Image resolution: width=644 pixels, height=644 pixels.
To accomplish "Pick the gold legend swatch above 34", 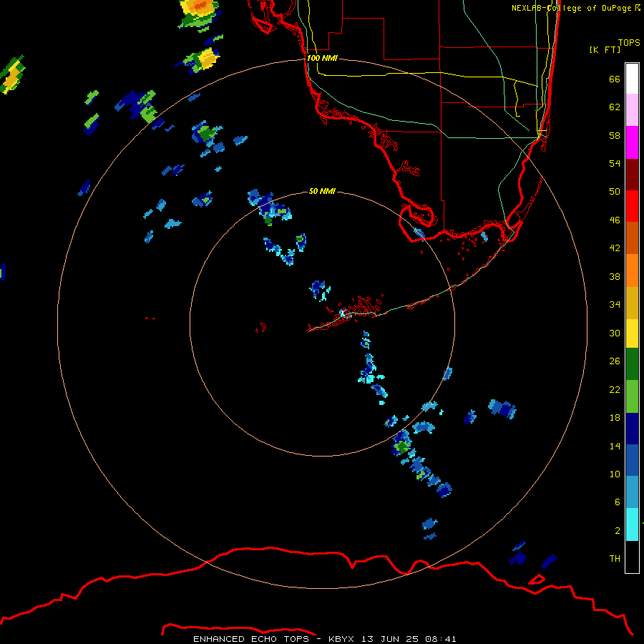I will click(x=632, y=303).
